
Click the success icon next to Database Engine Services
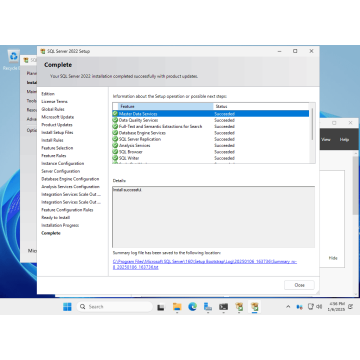pos(115,133)
